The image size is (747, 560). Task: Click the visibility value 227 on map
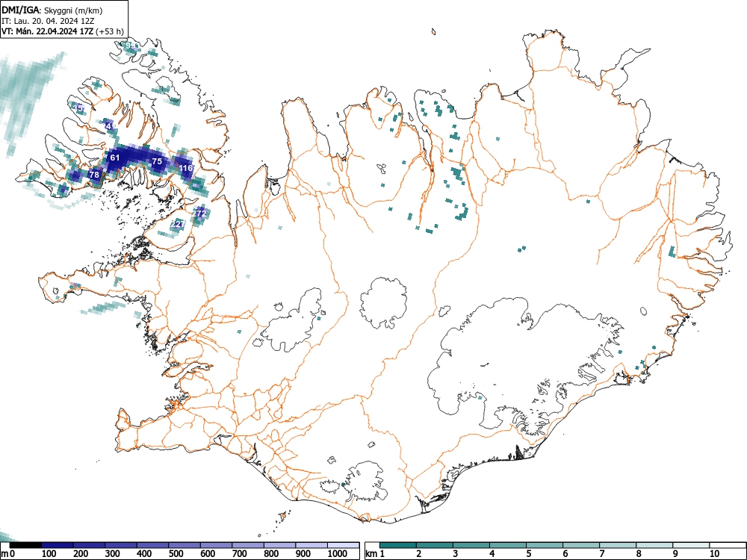click(x=178, y=224)
